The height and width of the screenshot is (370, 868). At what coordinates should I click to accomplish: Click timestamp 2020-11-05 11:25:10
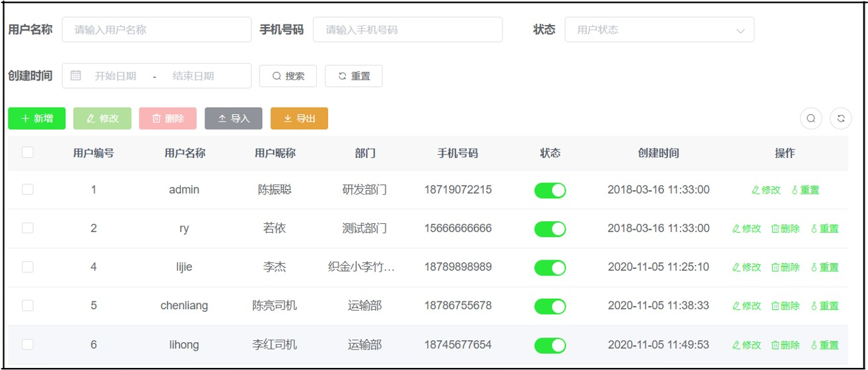click(x=659, y=267)
